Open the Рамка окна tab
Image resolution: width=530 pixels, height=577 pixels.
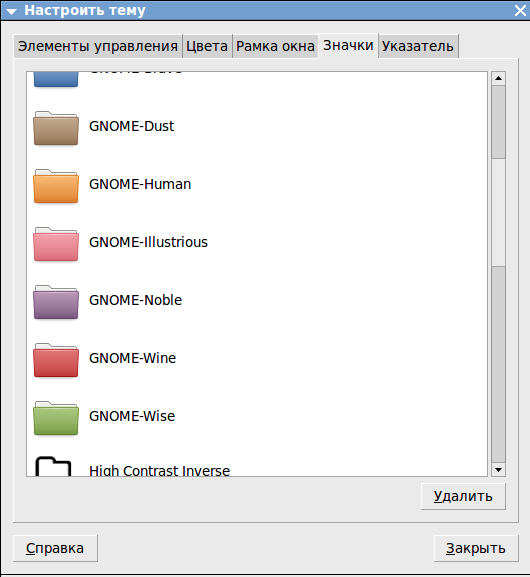point(275,46)
